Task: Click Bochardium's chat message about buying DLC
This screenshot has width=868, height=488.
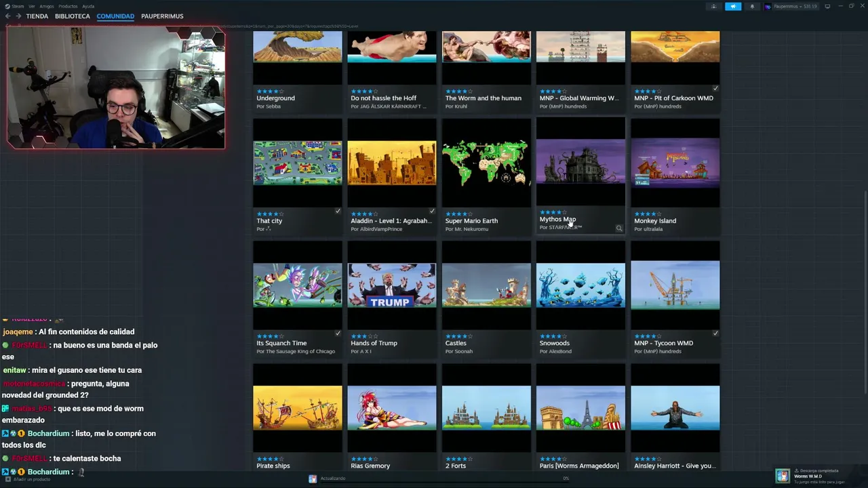Action: coord(79,439)
